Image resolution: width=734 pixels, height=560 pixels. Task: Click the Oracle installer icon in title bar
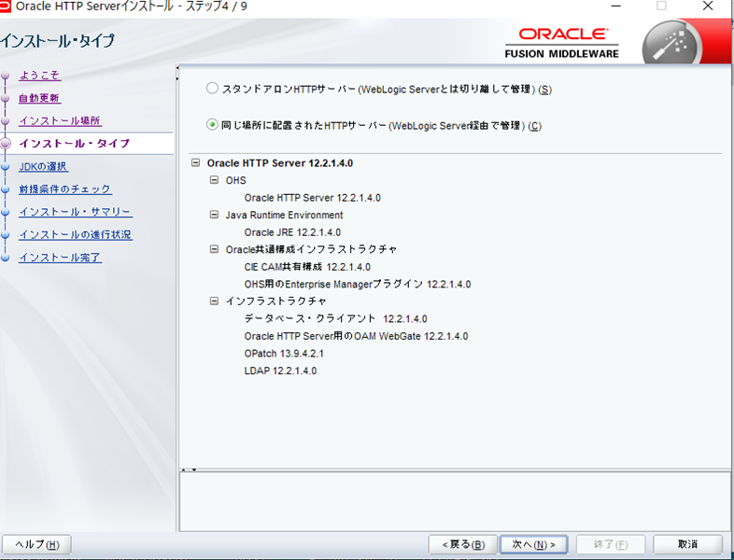(7, 7)
